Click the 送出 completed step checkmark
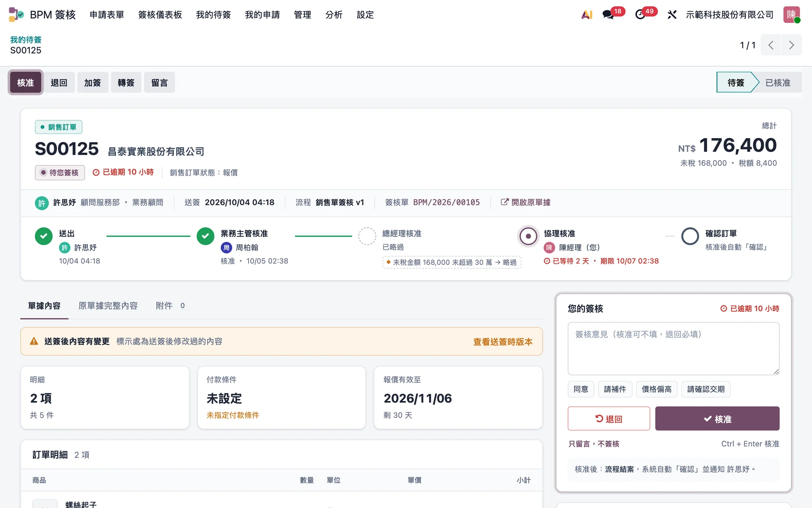Screen dimensions: 812x508 click(43, 236)
